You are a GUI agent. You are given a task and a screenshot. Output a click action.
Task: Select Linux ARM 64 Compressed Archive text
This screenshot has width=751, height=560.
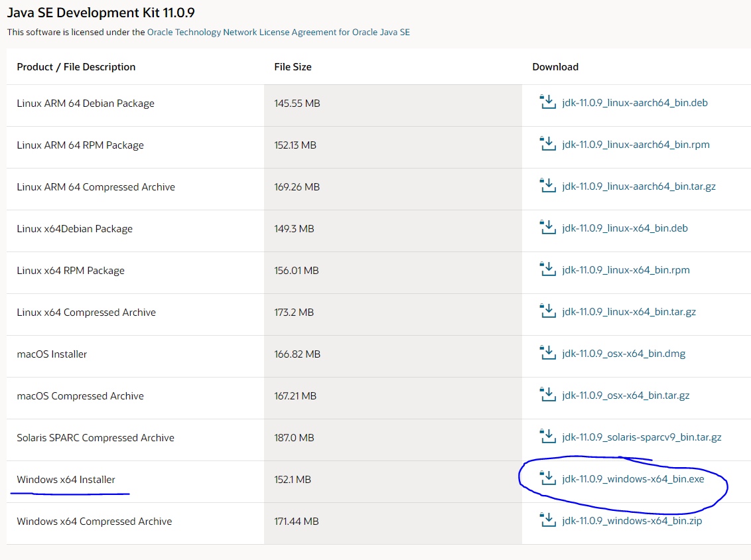coord(96,186)
